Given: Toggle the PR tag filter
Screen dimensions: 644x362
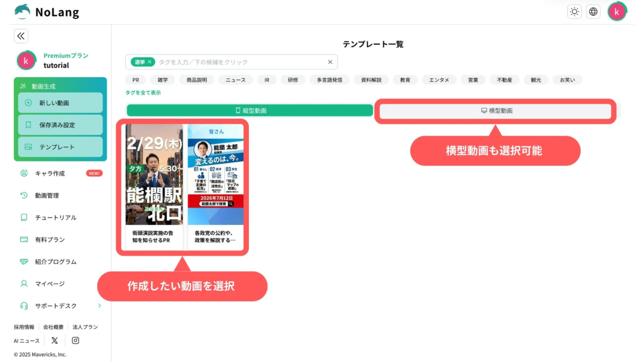Looking at the screenshot, I should point(135,79).
